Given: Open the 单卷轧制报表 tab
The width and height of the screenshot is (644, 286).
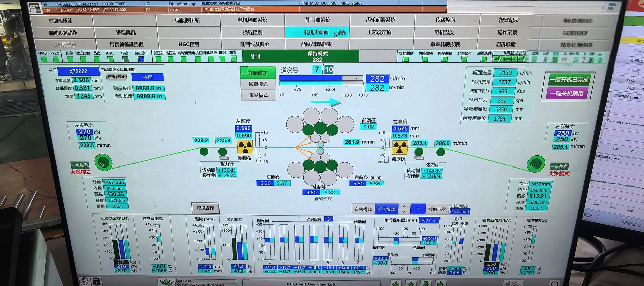Looking at the screenshot, I should pyautogui.click(x=445, y=44).
